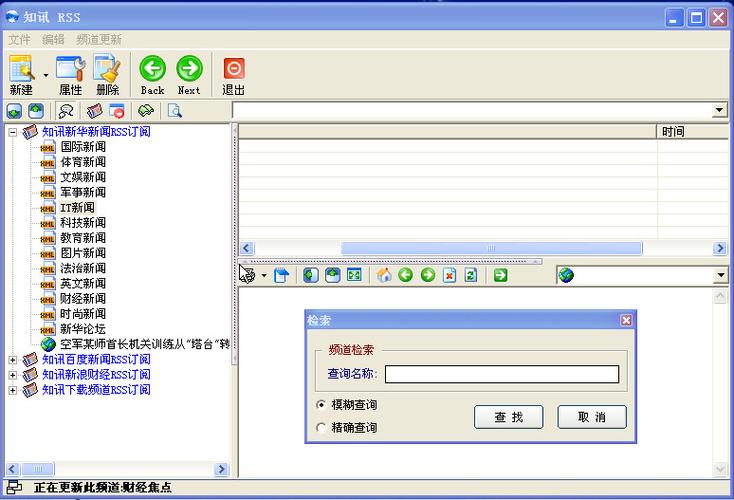Select the 新华论坛 channel
Image resolution: width=734 pixels, height=500 pixels.
83,329
